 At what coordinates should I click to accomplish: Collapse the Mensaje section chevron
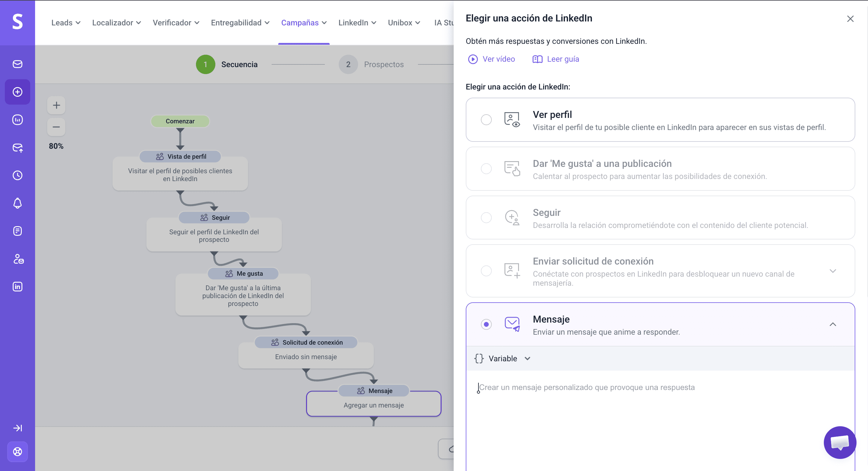click(833, 324)
